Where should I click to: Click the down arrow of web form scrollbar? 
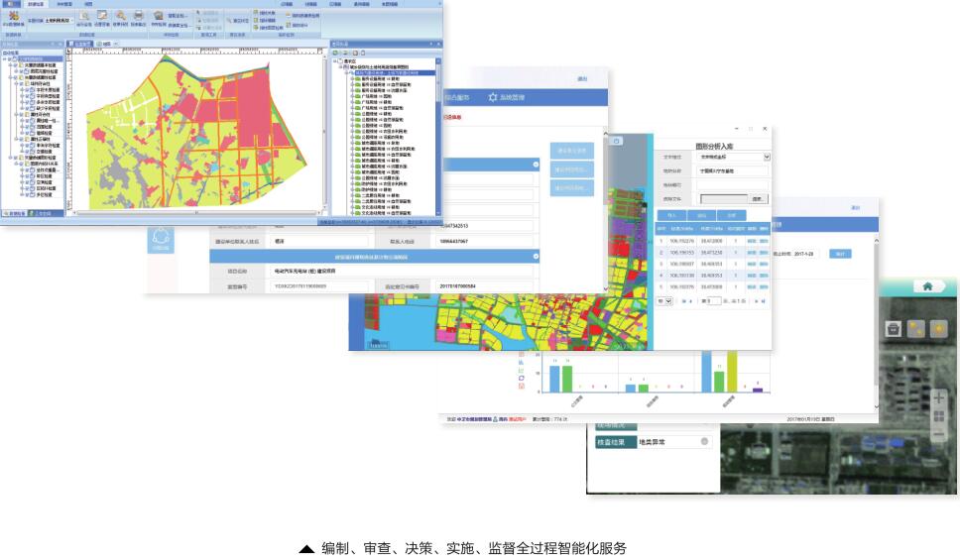606,288
